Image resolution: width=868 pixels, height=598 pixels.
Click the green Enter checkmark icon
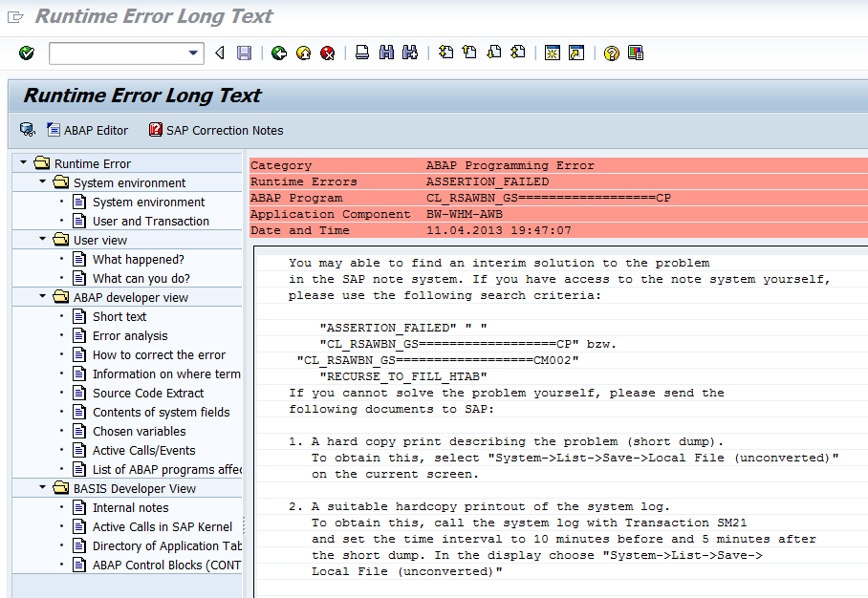26,53
